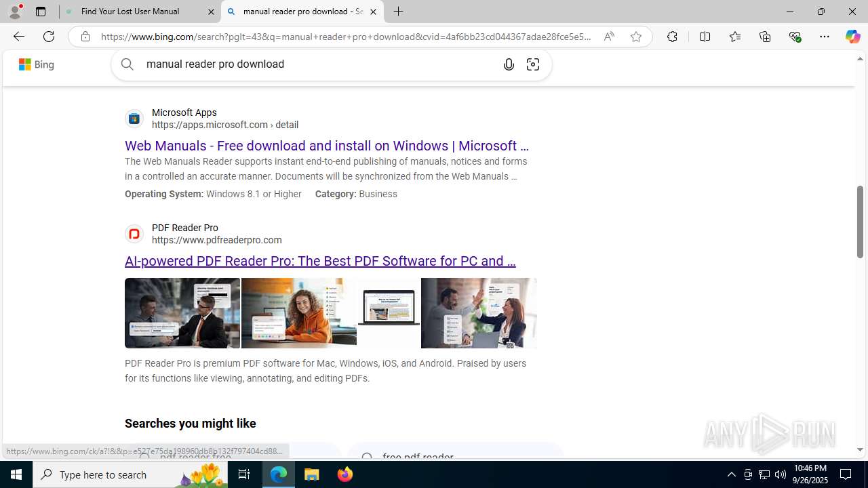Image resolution: width=868 pixels, height=488 pixels.
Task: Open thumbnail of two men in suits
Action: tap(182, 313)
